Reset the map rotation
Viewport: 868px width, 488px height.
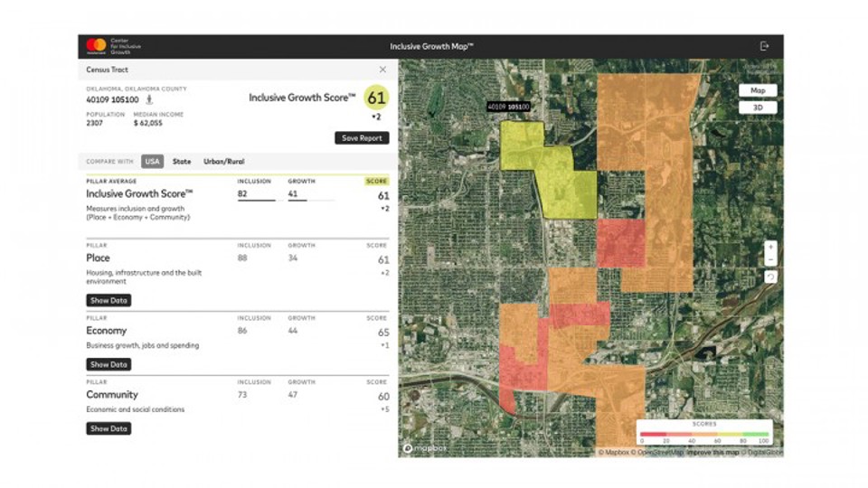click(769, 277)
